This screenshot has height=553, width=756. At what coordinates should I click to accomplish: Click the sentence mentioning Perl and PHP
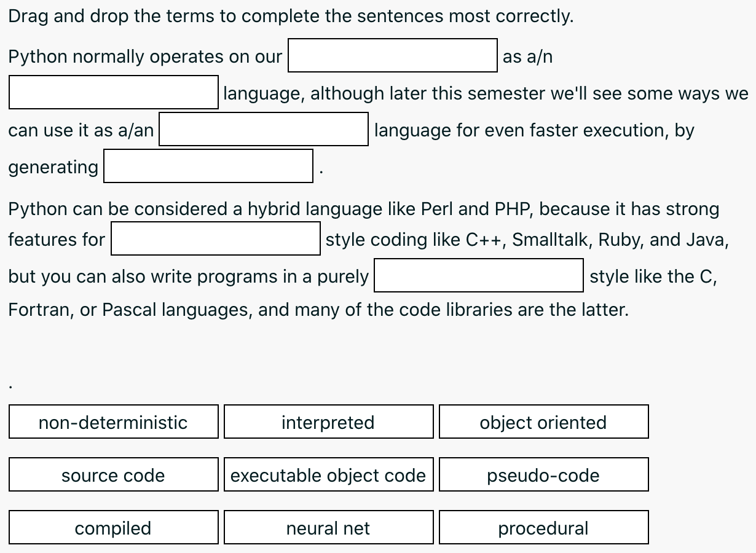[x=363, y=209]
